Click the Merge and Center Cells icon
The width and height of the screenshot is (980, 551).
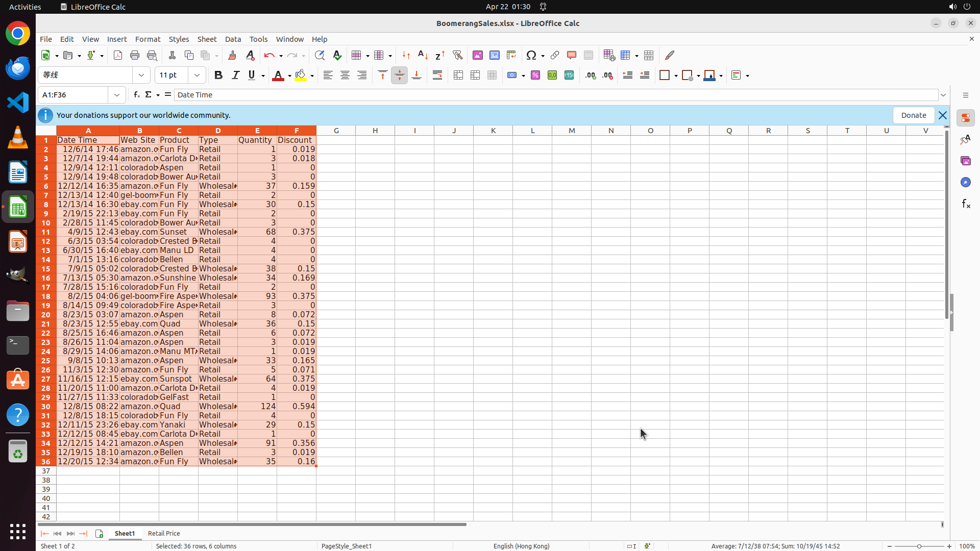(458, 76)
